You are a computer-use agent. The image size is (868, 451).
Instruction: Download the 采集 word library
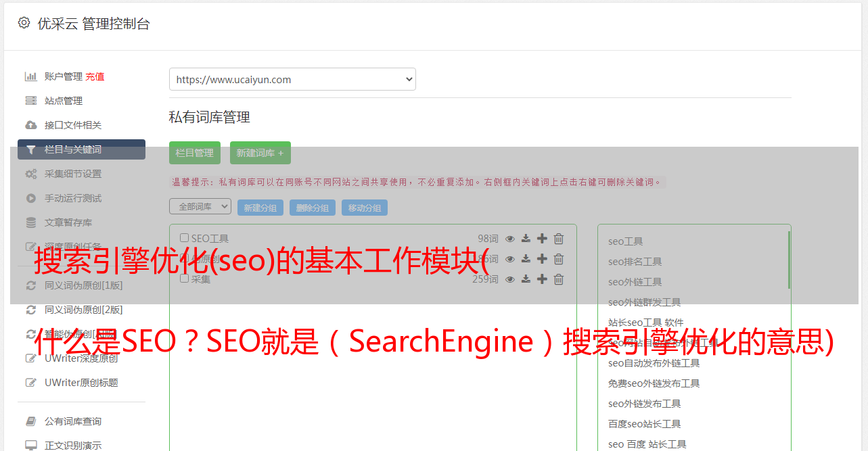pyautogui.click(x=526, y=279)
